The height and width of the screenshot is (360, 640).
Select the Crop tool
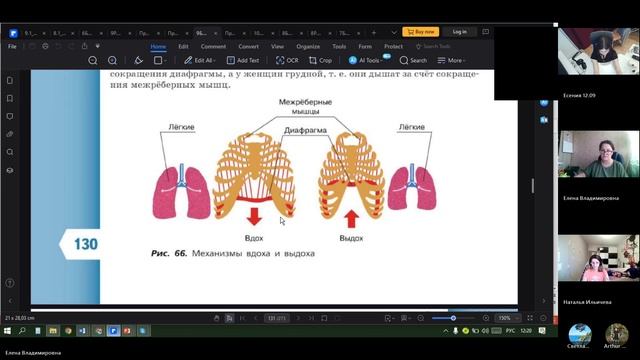click(x=320, y=60)
